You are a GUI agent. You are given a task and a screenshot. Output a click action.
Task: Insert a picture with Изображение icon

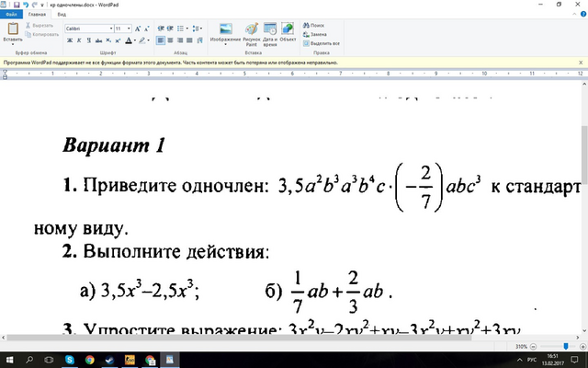click(225, 29)
